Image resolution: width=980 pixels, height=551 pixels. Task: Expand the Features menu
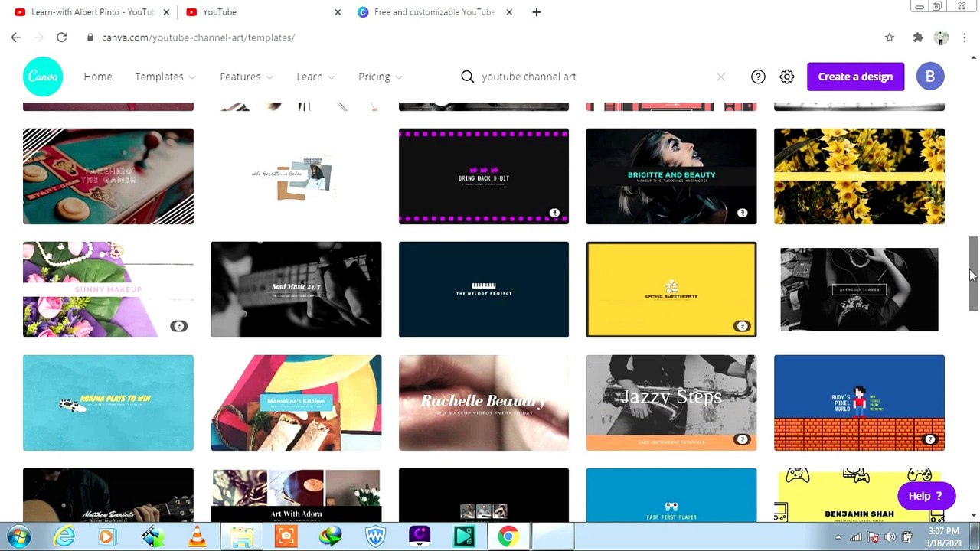point(247,77)
